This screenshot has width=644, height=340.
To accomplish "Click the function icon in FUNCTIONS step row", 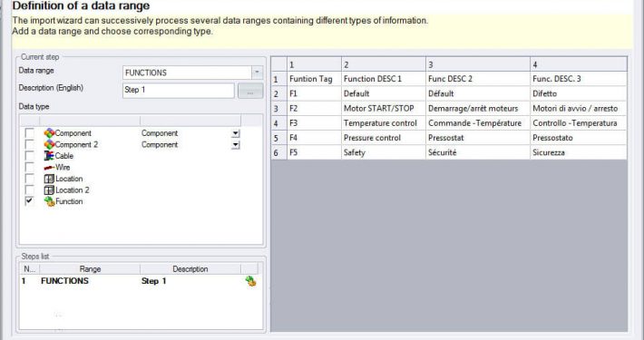I will click(250, 281).
